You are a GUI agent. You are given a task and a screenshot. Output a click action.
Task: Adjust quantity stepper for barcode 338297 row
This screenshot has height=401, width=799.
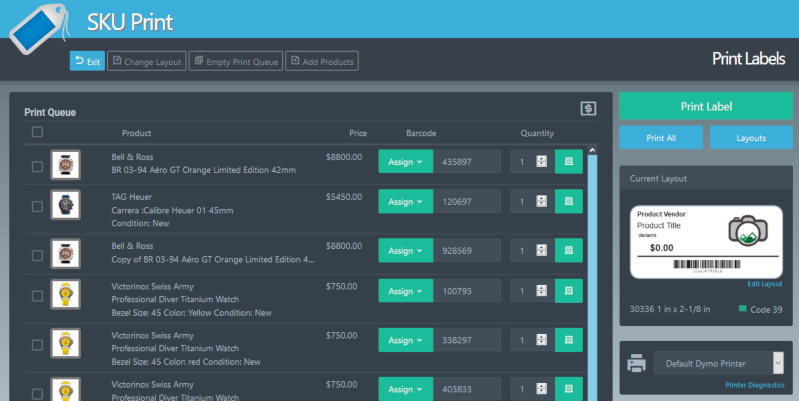tap(541, 340)
